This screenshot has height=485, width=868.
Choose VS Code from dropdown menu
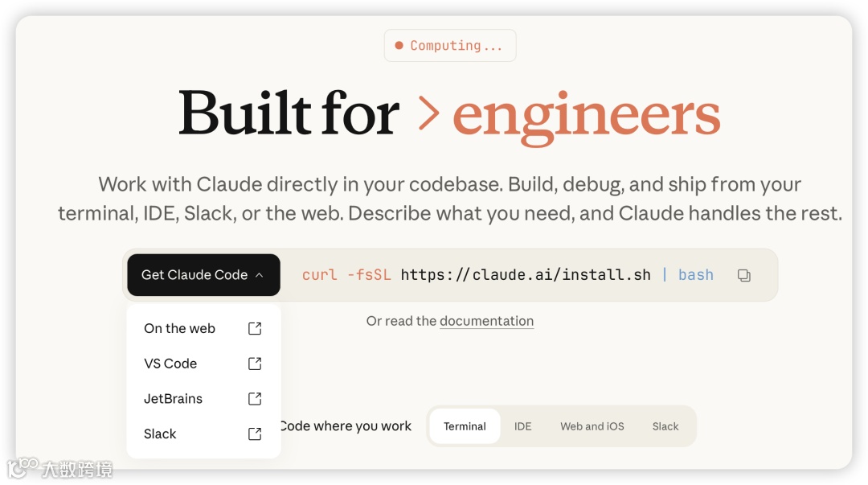pyautogui.click(x=170, y=364)
